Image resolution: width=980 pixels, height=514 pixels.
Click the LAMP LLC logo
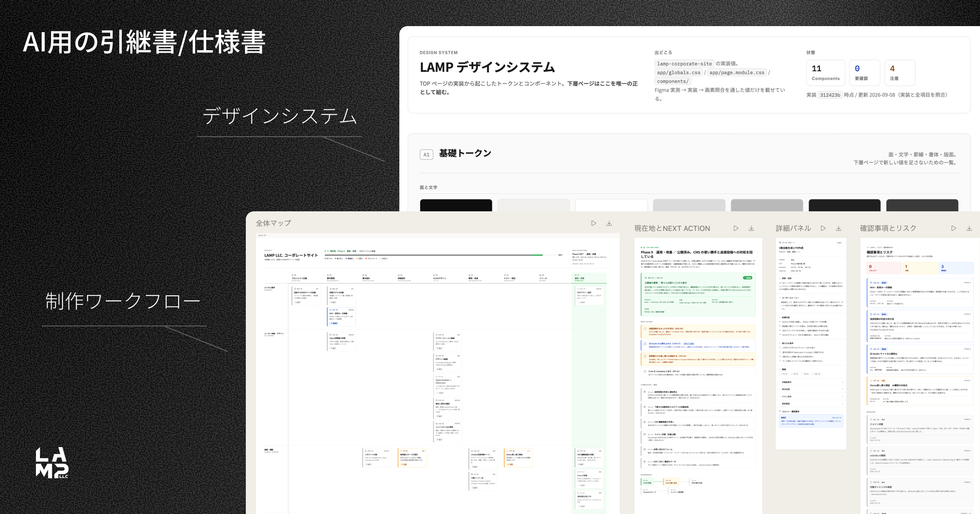52,463
